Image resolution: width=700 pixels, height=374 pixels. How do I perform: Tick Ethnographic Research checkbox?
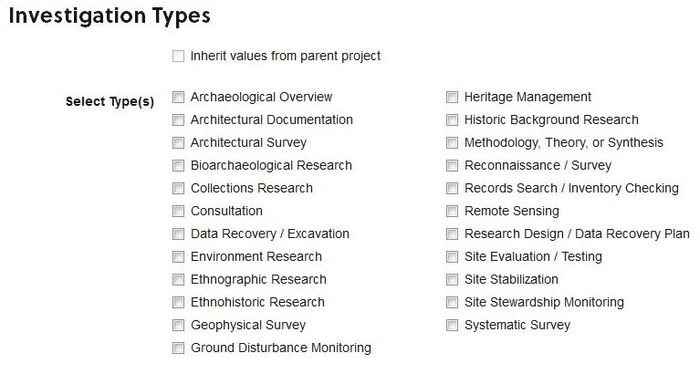(x=178, y=279)
